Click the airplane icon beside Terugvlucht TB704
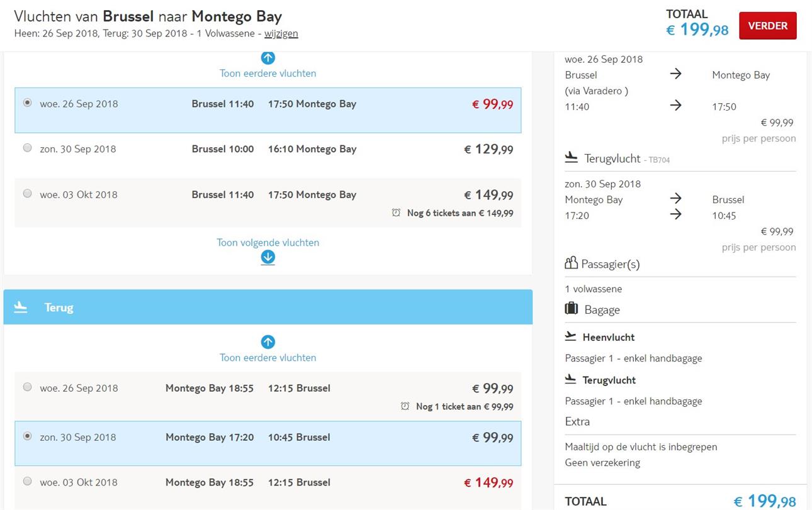Image resolution: width=812 pixels, height=510 pixels. click(572, 157)
